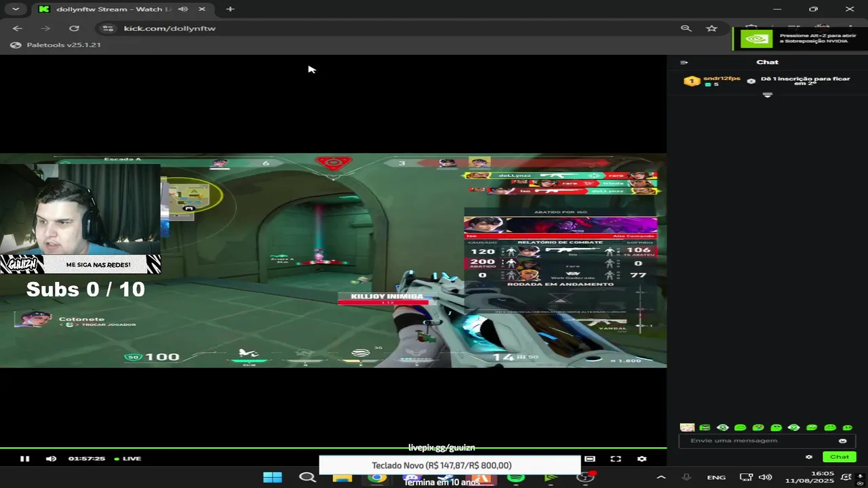
Task: Go back in browser history
Action: pyautogui.click(x=18, y=28)
